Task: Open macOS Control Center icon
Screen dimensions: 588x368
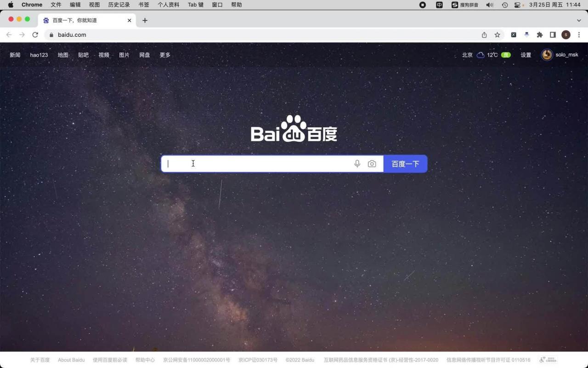Action: pos(518,5)
